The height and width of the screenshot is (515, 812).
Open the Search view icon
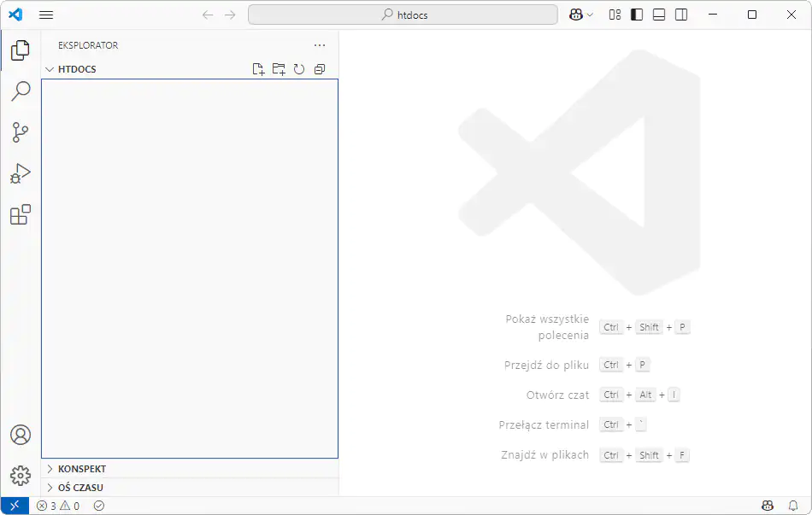click(x=20, y=91)
